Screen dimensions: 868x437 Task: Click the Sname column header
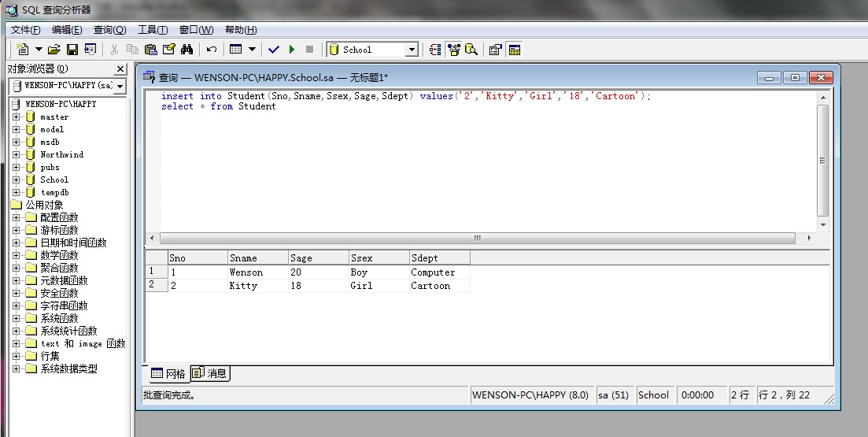[x=258, y=257]
